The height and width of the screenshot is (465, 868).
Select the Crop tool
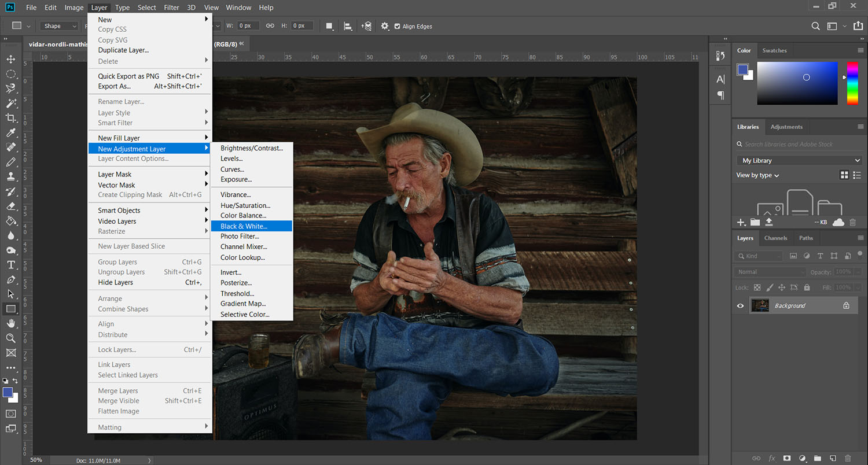[x=10, y=117]
